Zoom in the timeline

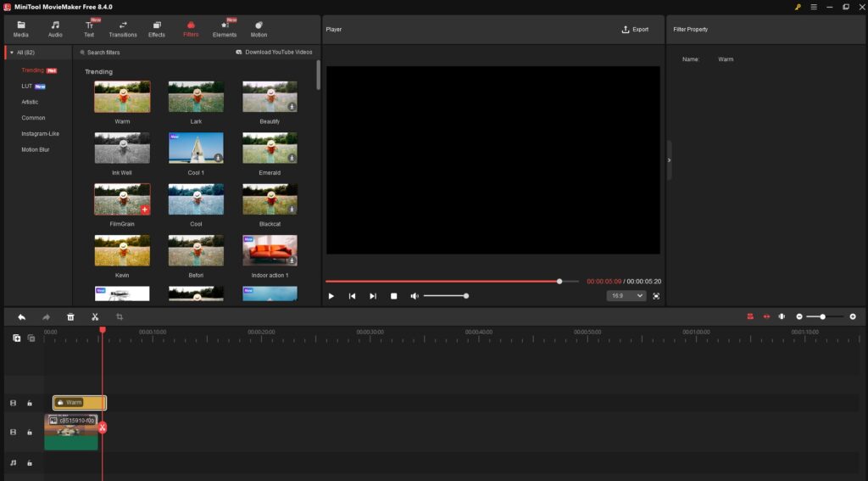click(853, 316)
